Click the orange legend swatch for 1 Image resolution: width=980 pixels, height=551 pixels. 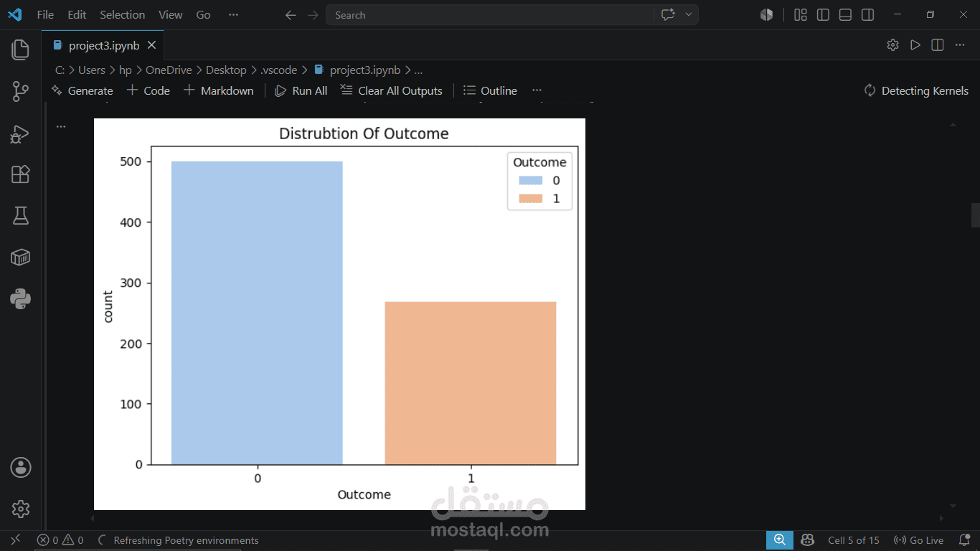(x=530, y=199)
